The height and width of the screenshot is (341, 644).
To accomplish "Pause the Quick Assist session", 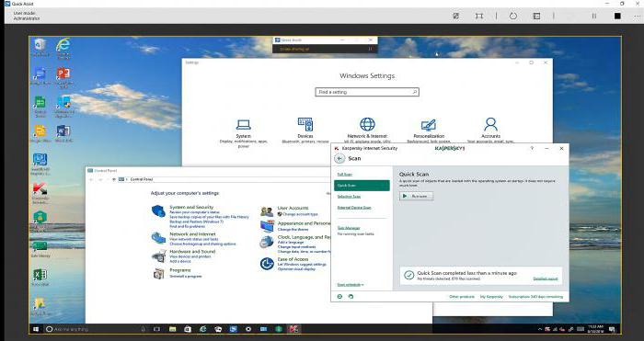I will pos(594,16).
